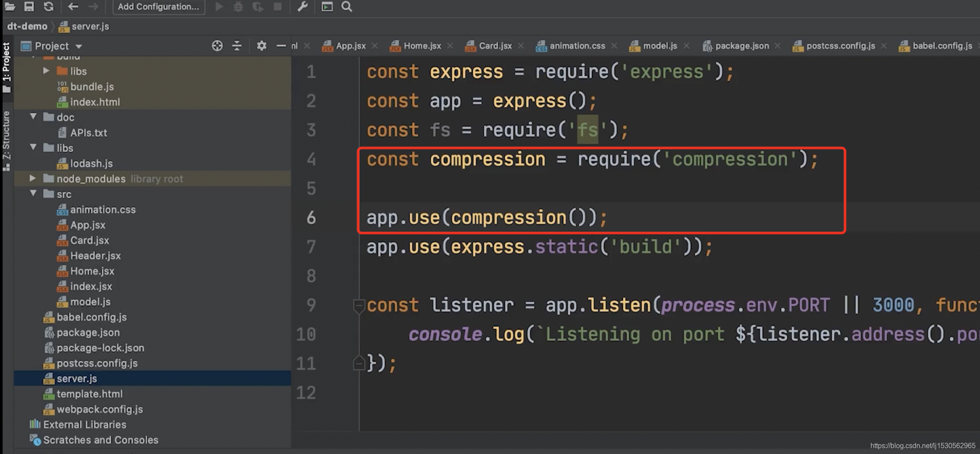Close the package.json tab
The width and height of the screenshot is (980, 454).
(778, 46)
